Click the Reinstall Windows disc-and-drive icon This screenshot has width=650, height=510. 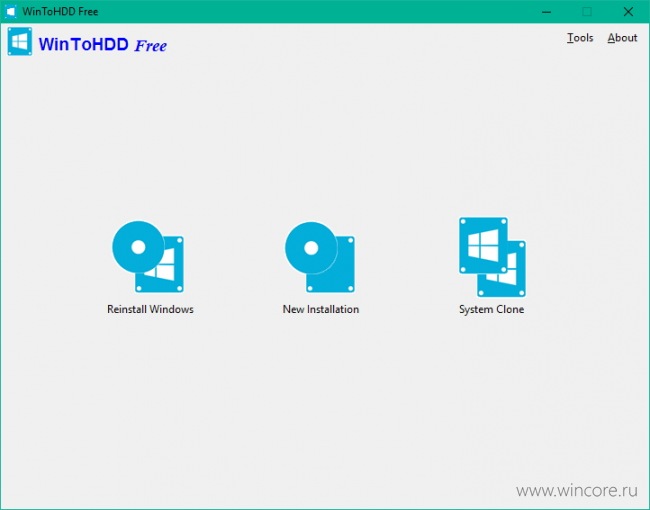[148, 257]
